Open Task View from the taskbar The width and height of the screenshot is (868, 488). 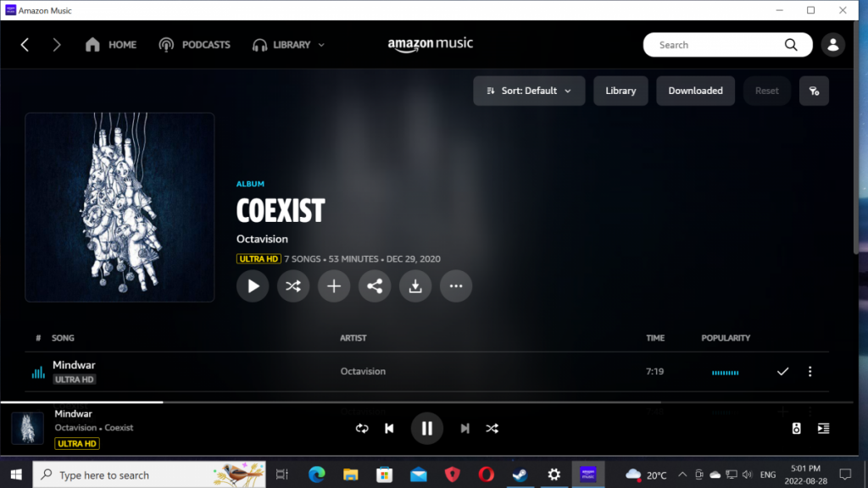[282, 474]
